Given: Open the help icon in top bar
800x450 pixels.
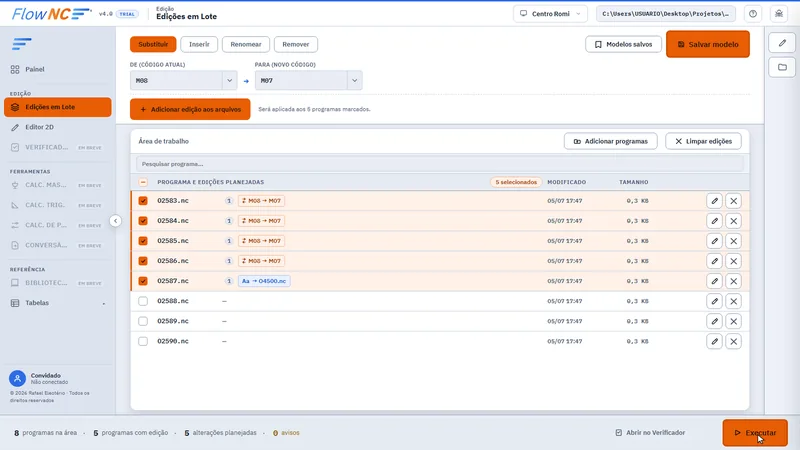Looking at the screenshot, I should click(753, 14).
